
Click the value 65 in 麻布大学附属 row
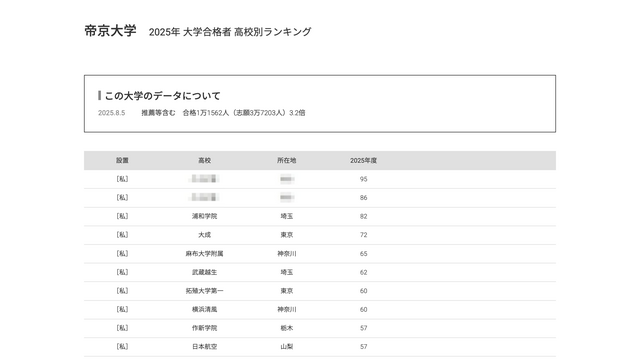[x=363, y=253]
